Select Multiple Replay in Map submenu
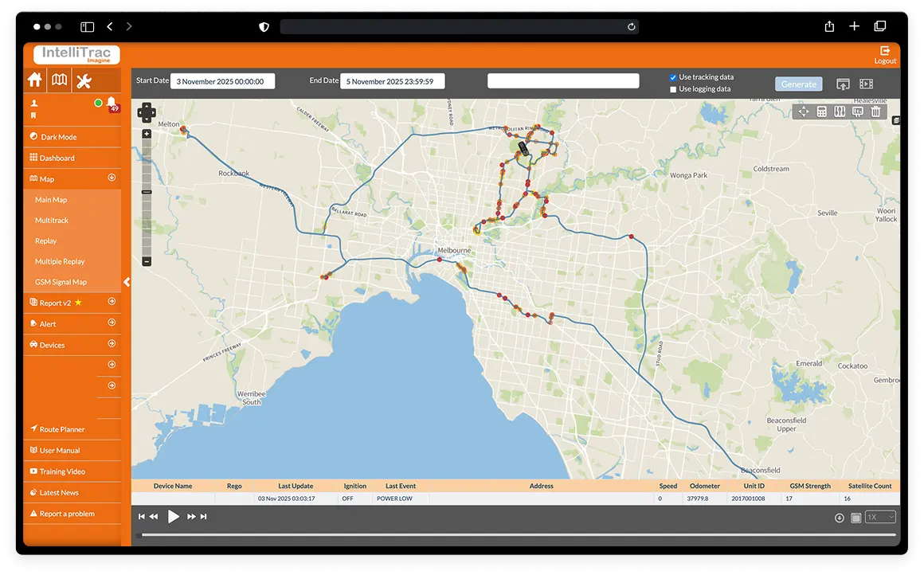The width and height of the screenshot is (924, 575). coord(60,261)
